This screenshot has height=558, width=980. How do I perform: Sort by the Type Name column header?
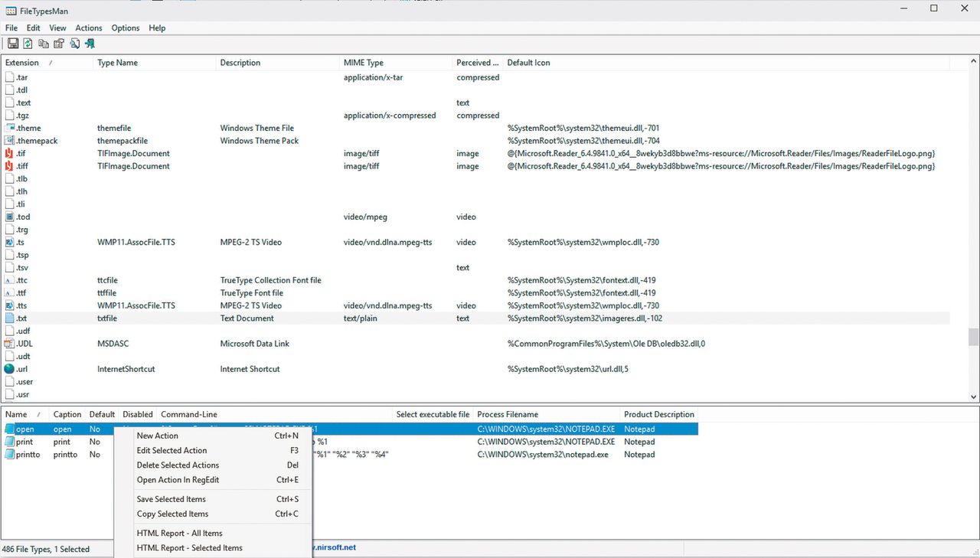tap(155, 63)
